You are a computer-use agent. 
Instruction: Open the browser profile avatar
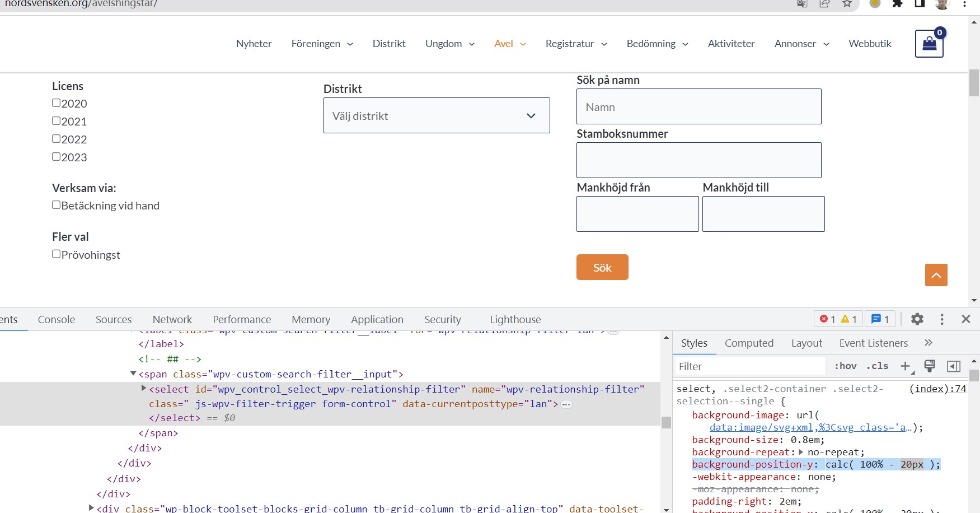pyautogui.click(x=942, y=4)
